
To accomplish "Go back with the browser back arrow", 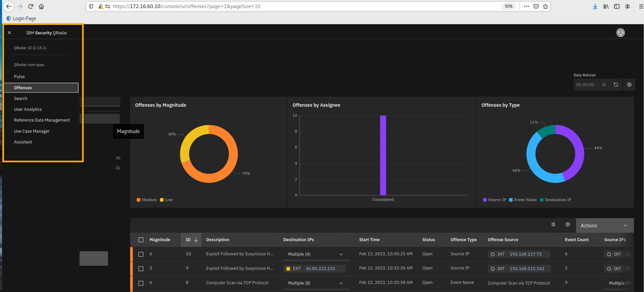I will pyautogui.click(x=9, y=6).
